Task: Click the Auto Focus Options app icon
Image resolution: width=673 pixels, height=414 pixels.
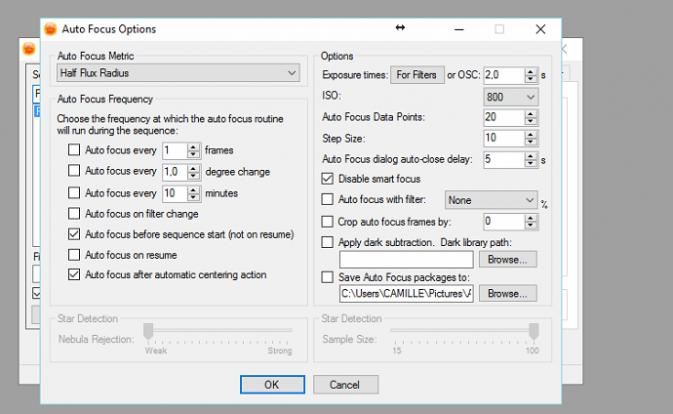Action: point(51,29)
